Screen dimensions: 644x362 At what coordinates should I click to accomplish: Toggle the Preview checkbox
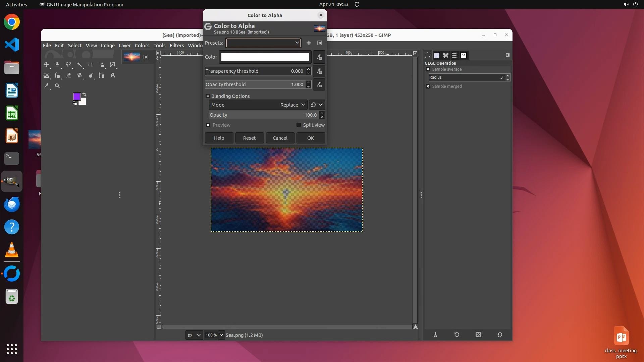(x=208, y=125)
